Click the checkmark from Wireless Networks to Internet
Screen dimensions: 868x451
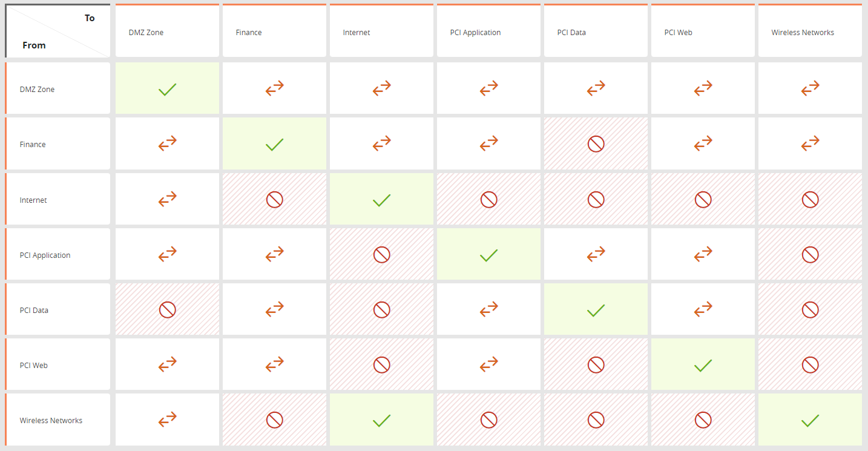point(381,420)
